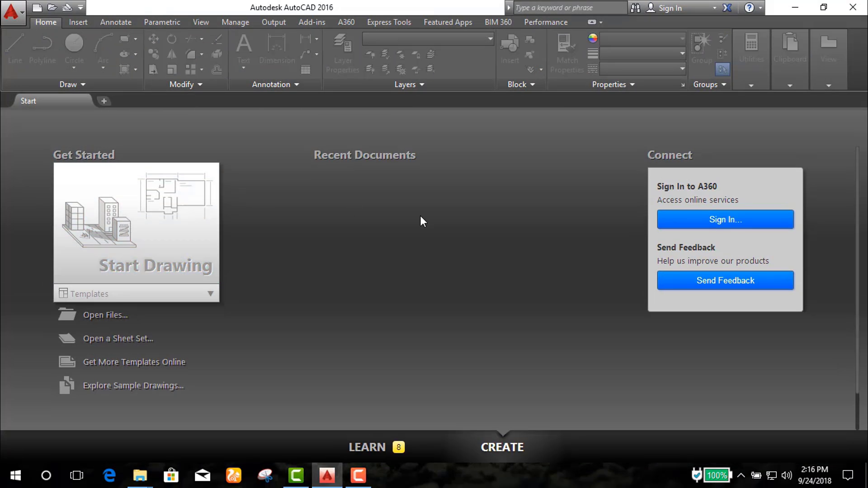Viewport: 868px width, 488px height.
Task: Click the Start Drawing thumbnail
Action: (x=136, y=223)
